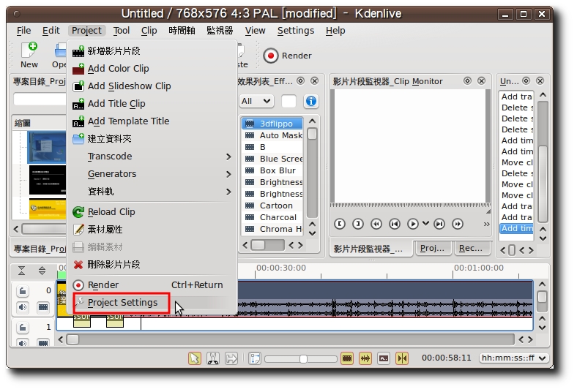The height and width of the screenshot is (392, 577).
Task: Mute track 0 audio speaker icon
Action: pos(23,307)
